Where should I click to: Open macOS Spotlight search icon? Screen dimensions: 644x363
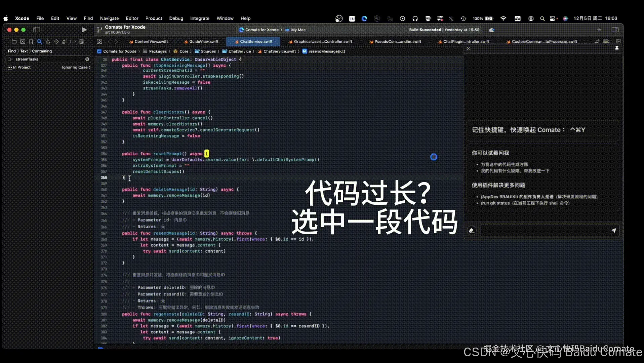[542, 19]
